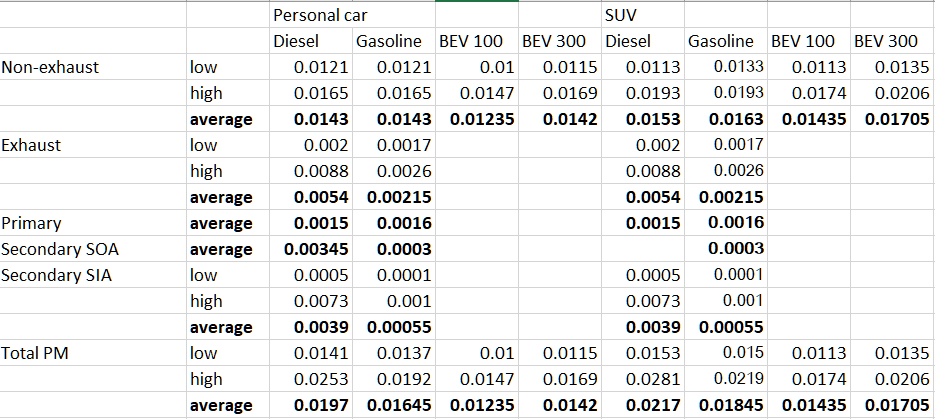Select the 'Primary' row label
The width and height of the screenshot is (935, 419).
[x=31, y=224]
